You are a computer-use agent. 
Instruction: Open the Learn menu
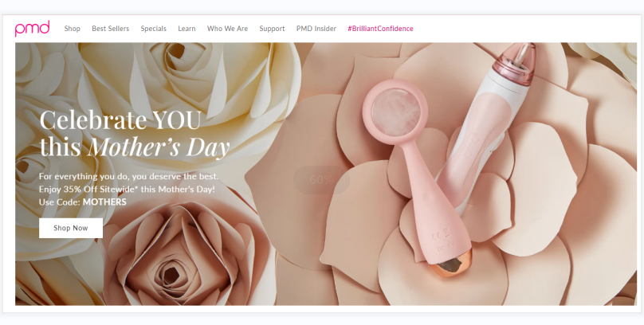187,29
